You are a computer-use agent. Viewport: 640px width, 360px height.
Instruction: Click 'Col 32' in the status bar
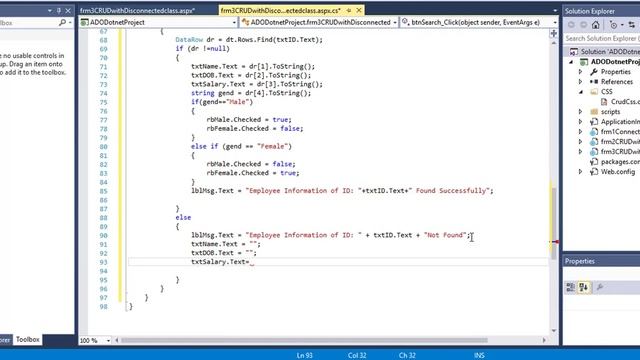[x=357, y=356]
